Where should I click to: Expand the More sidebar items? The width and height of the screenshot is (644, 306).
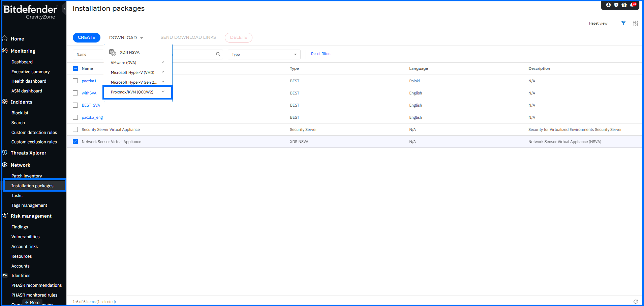click(32, 302)
